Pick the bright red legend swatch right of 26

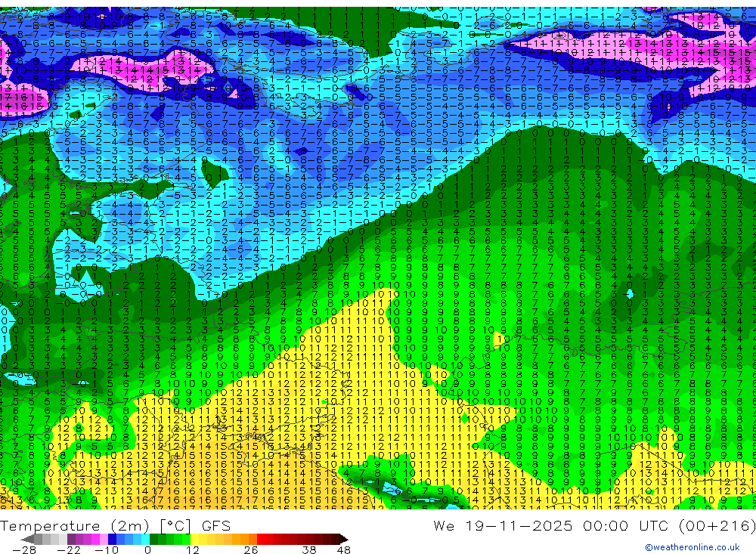(x=261, y=540)
